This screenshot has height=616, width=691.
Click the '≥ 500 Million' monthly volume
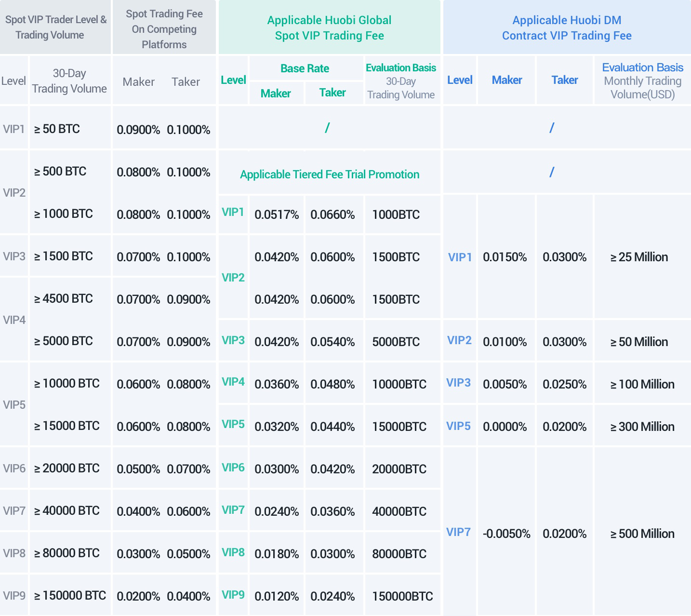coord(643,534)
